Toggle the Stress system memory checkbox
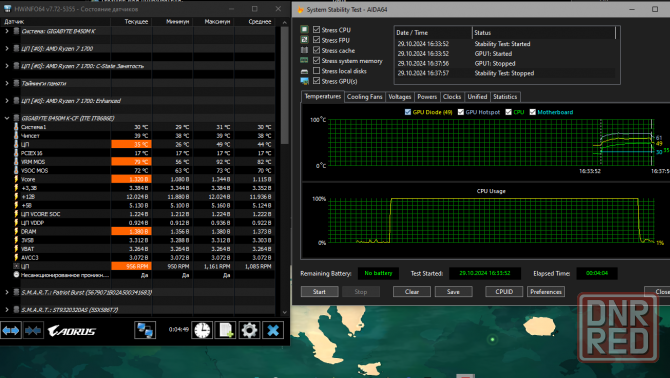This screenshot has width=670, height=378. tap(317, 61)
